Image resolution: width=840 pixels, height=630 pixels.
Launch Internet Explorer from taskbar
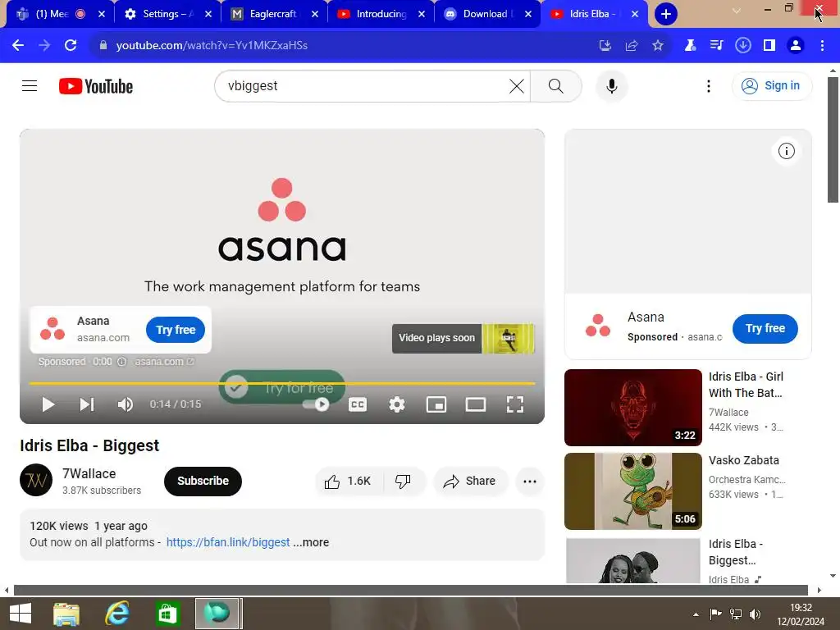coord(116,614)
